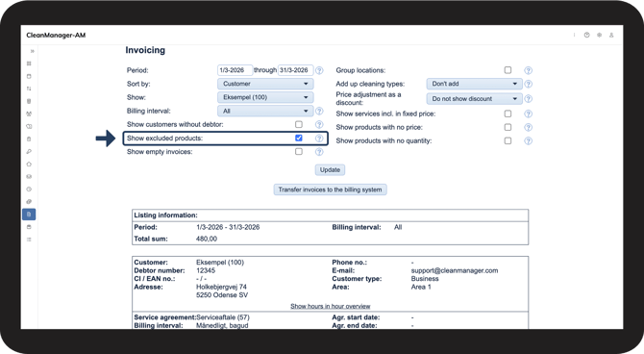Viewport: 644px width, 354px height.
Task: Open the Sort by Customer dropdown
Action: point(265,84)
